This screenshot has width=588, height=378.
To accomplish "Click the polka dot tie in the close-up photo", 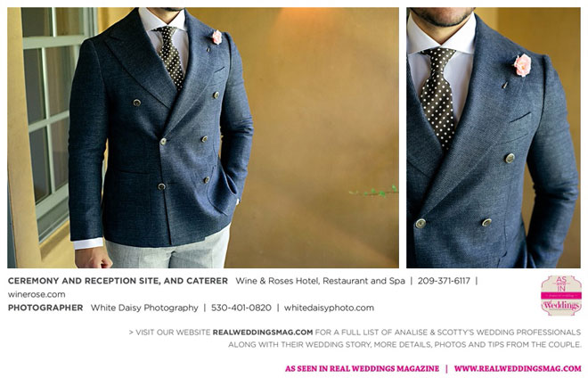I will (438, 97).
